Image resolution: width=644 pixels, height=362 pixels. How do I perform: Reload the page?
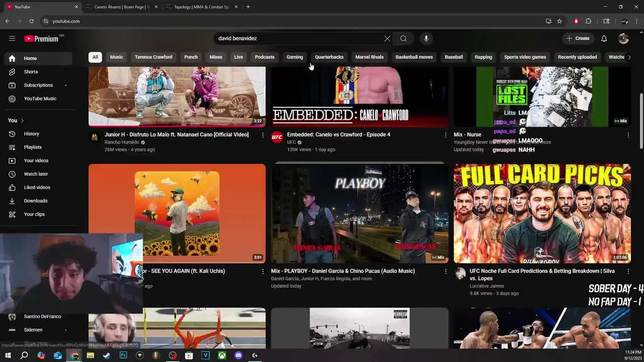point(31,21)
